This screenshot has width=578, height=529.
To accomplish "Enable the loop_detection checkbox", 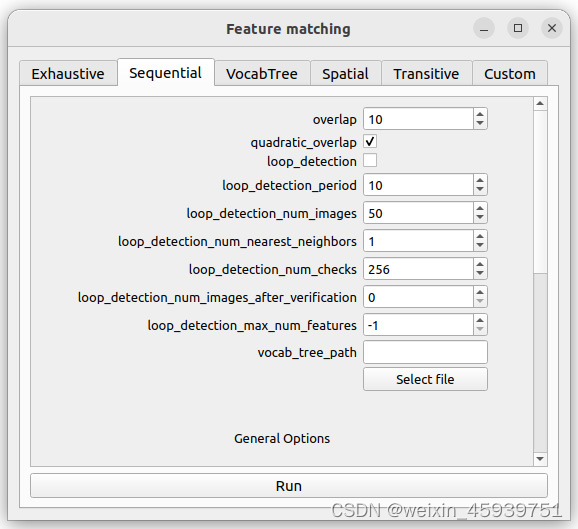I will [370, 161].
